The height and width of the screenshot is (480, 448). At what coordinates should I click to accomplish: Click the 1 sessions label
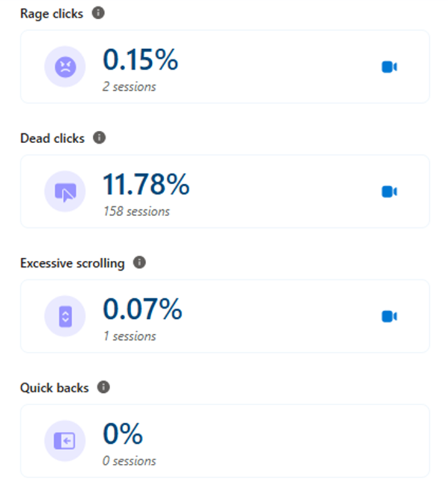click(130, 336)
